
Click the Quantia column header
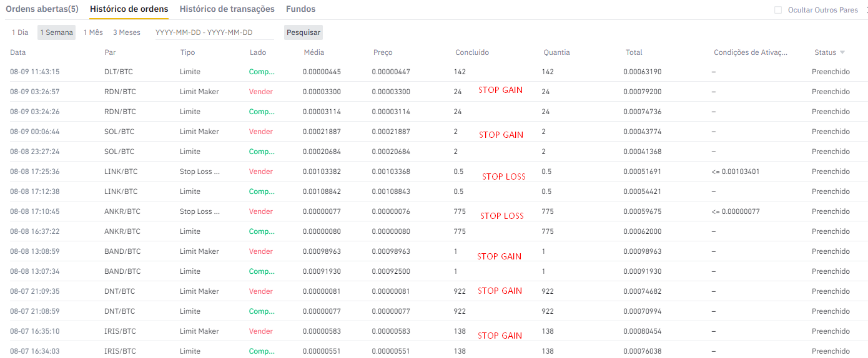[x=556, y=52]
